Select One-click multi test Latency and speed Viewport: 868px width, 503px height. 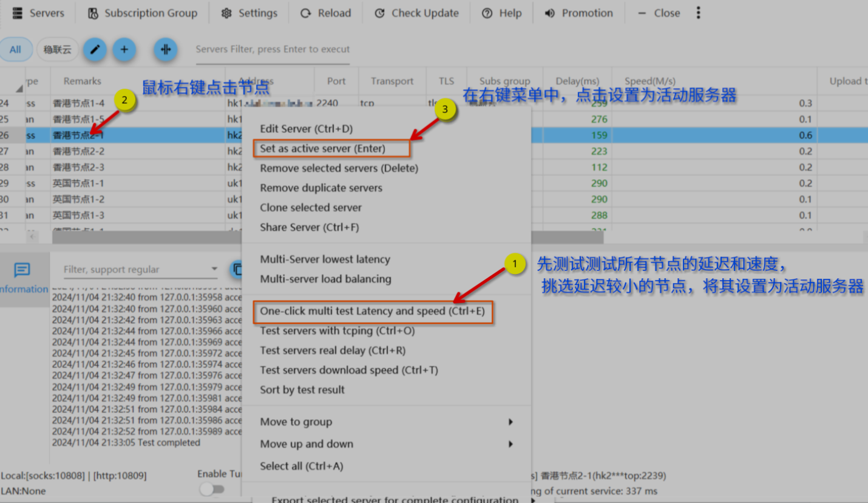pos(372,311)
